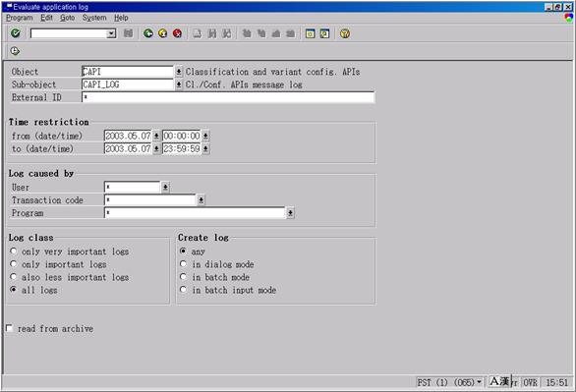
Task: Open the Goto menu
Action: click(x=67, y=18)
